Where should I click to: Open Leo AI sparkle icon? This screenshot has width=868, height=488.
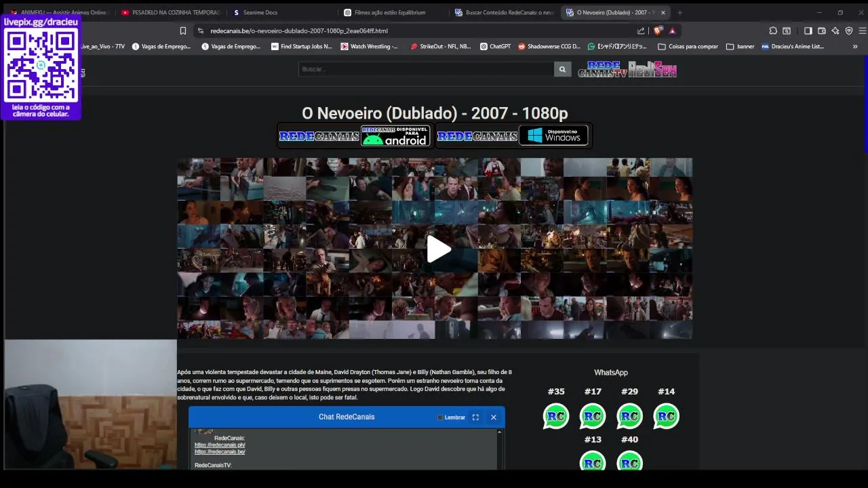pyautogui.click(x=835, y=30)
